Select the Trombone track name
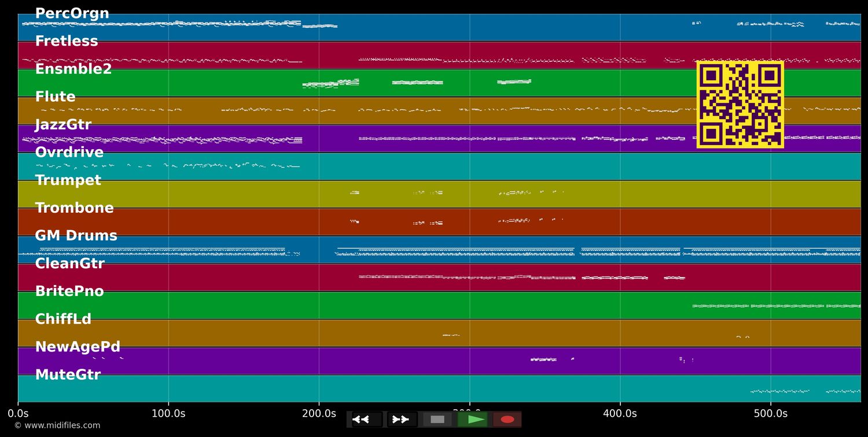This screenshot has width=868, height=437. [74, 208]
